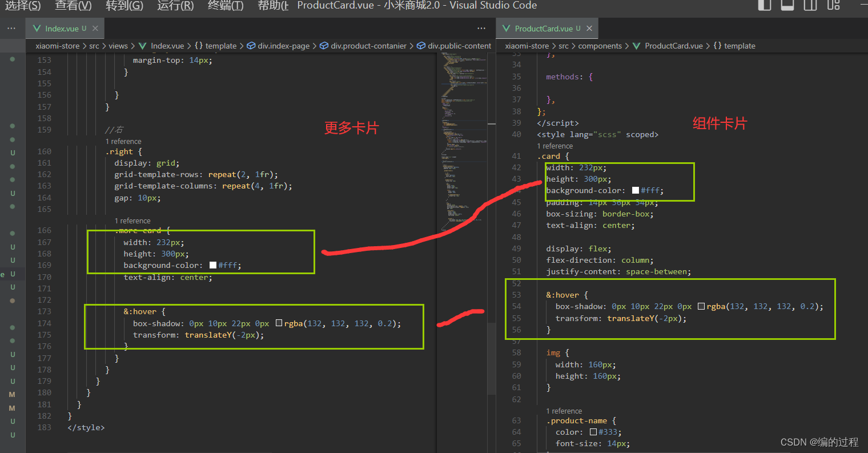Open the div.index-page breadcrumb

(278, 46)
